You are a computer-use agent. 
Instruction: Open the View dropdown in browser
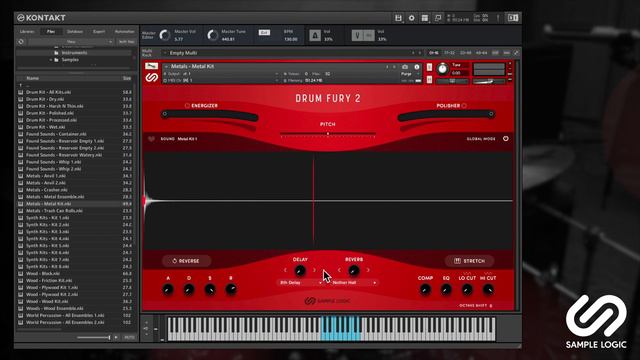71,42
